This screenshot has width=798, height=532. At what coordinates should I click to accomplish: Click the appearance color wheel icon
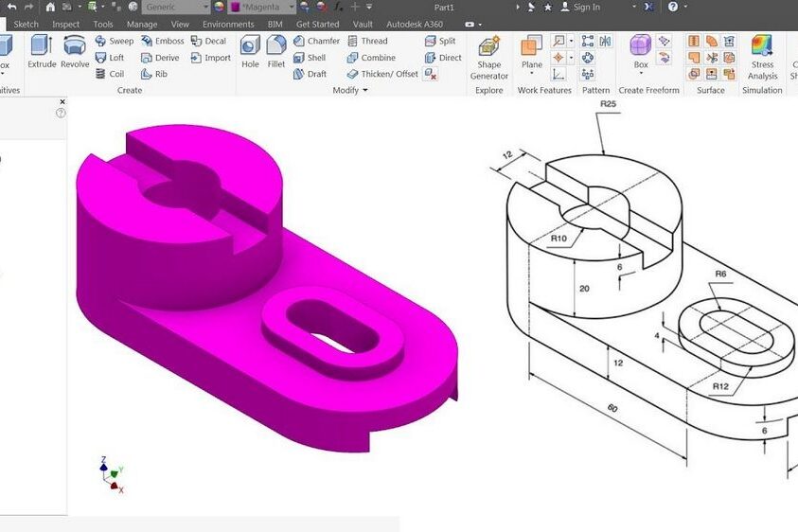point(220,7)
